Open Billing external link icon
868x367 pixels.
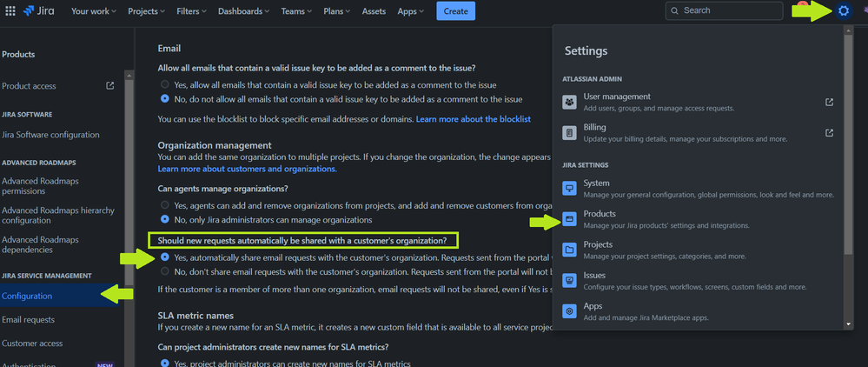click(829, 133)
